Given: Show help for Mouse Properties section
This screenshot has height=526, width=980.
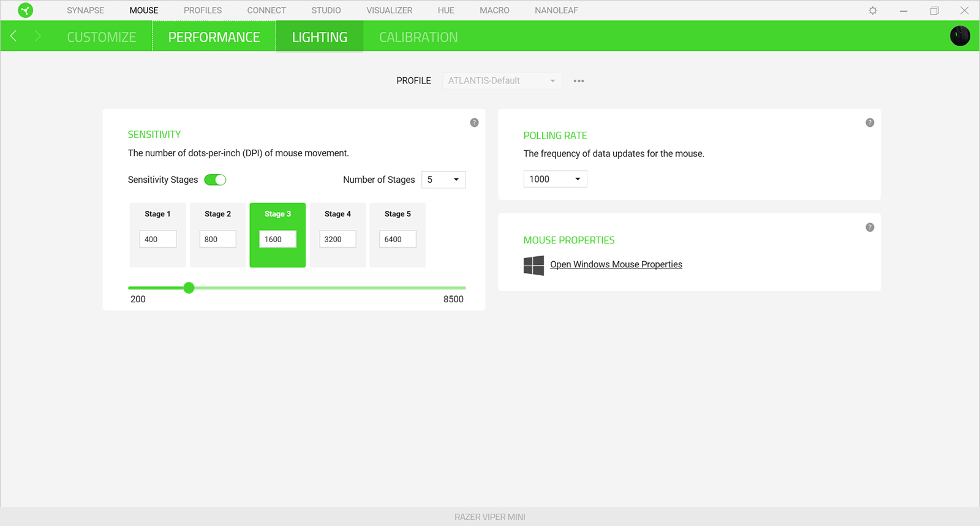Looking at the screenshot, I should pyautogui.click(x=870, y=227).
